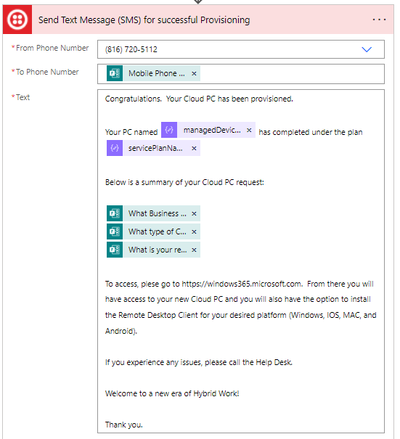Click the windows365.microsoft.com URL text
Screen dimensions: 400x439
click(x=242, y=284)
